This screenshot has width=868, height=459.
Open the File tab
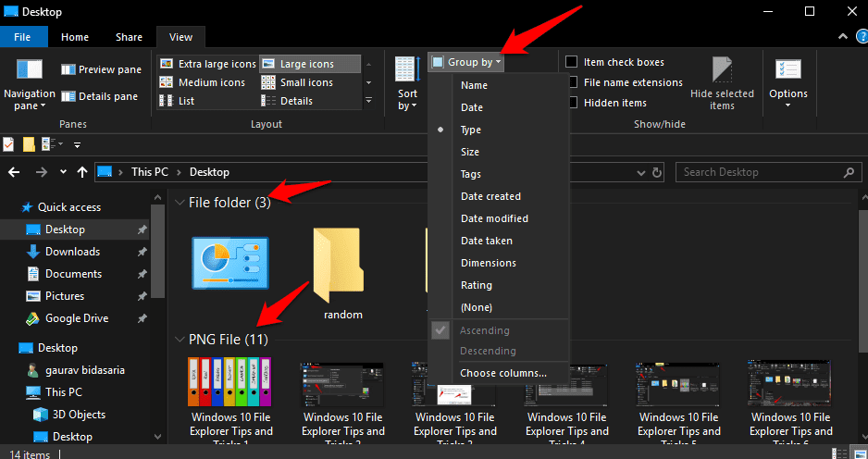click(22, 37)
